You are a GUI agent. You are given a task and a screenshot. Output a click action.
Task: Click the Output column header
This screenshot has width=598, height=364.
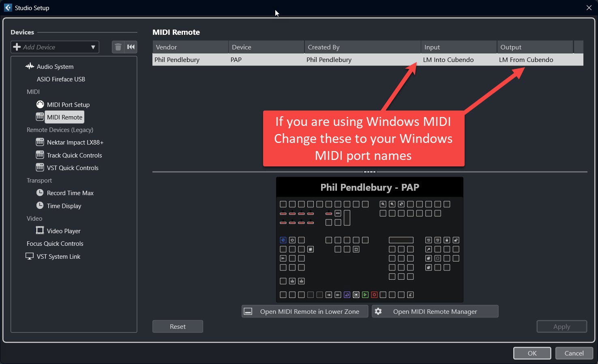click(535, 47)
